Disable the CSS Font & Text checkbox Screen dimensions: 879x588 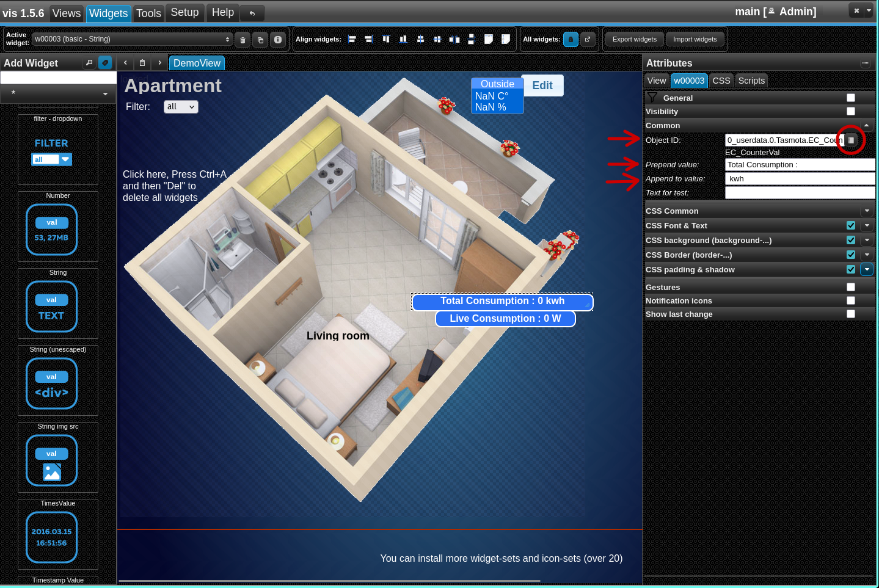[851, 225]
